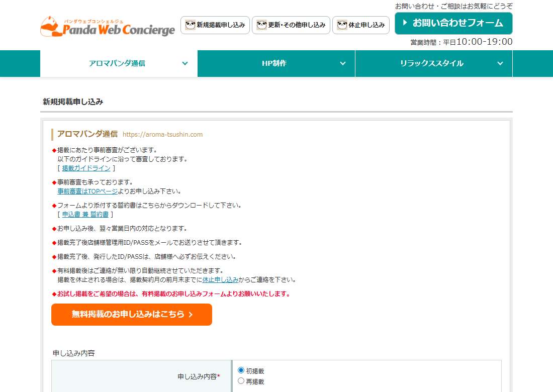Click the 営業時間 平日10:00-19:00 text

[x=462, y=42]
